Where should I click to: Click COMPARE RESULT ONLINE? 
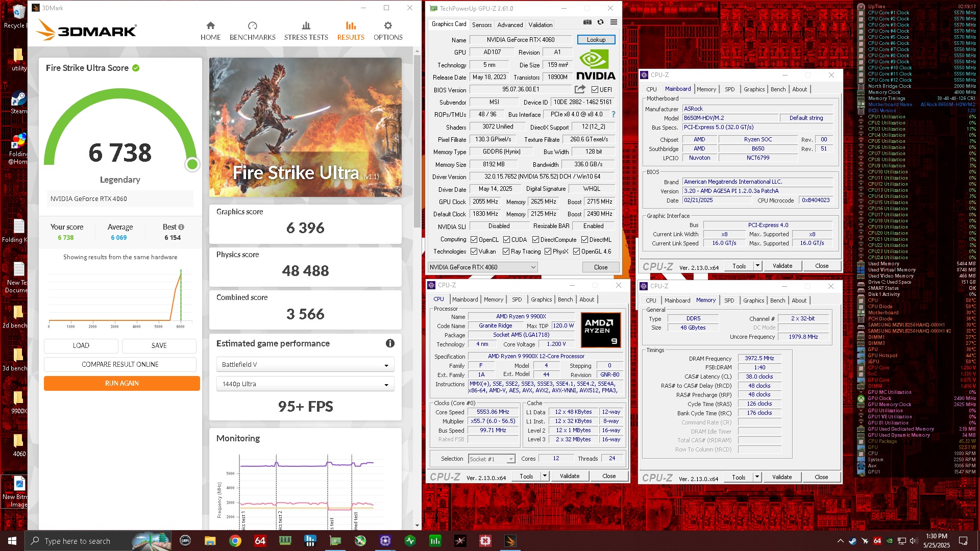pos(120,364)
